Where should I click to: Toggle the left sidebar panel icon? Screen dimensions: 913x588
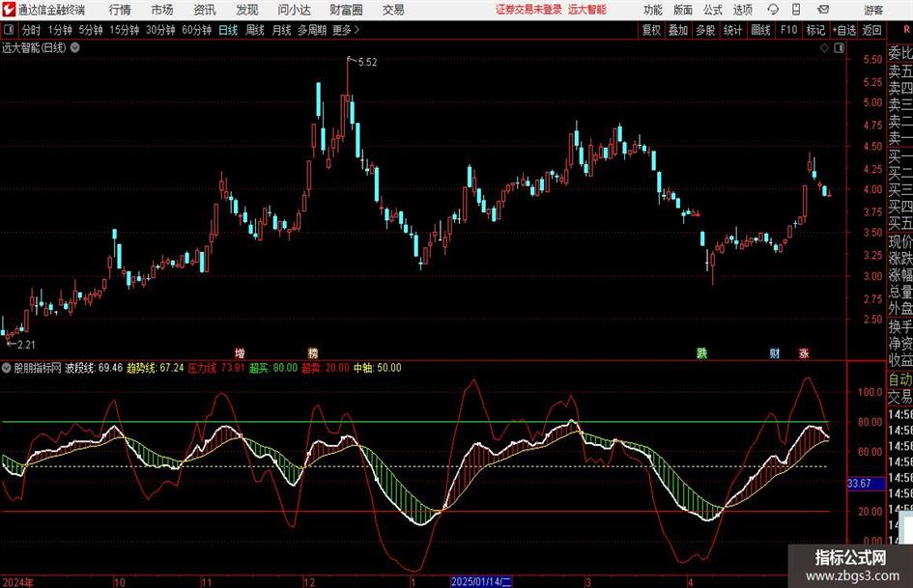point(9,30)
